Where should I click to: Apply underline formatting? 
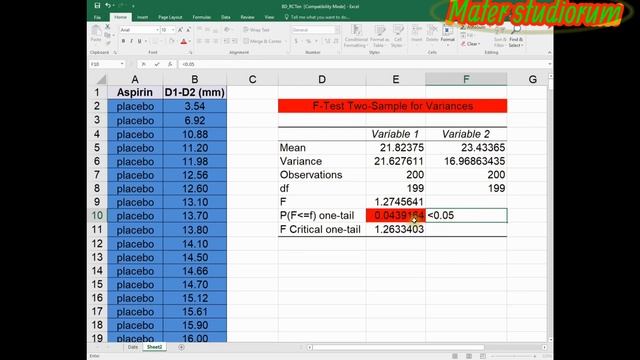139,41
